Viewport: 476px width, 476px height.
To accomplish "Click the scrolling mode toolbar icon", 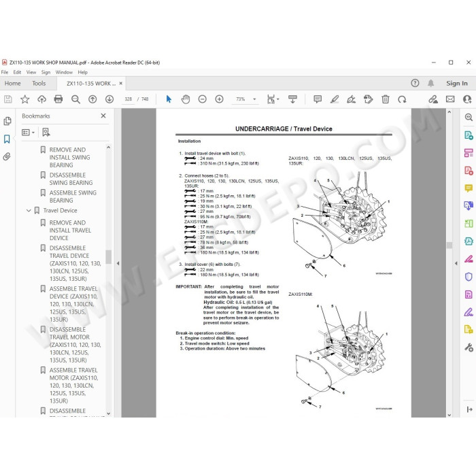I will 292,99.
